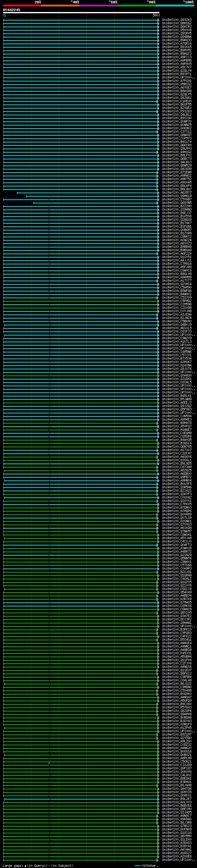Click the UniRef100_Q0B6M7 entry
This screenshot has height=868, width=197.
point(177,230)
